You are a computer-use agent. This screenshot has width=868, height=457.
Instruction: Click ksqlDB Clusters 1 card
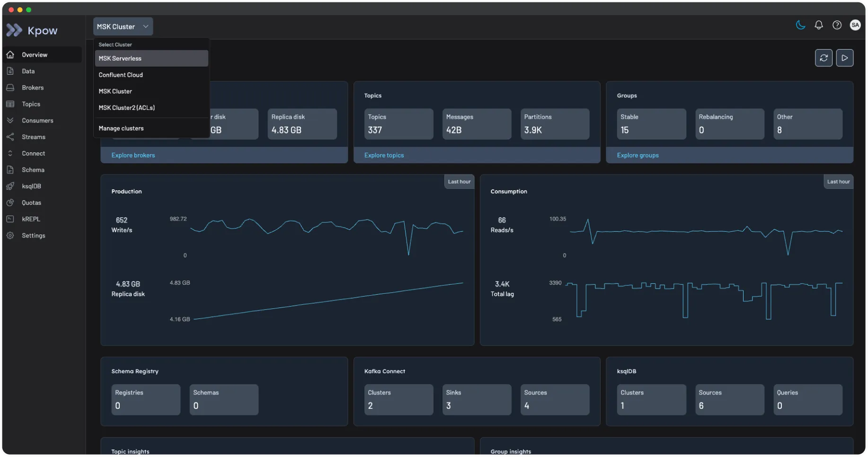pos(651,400)
